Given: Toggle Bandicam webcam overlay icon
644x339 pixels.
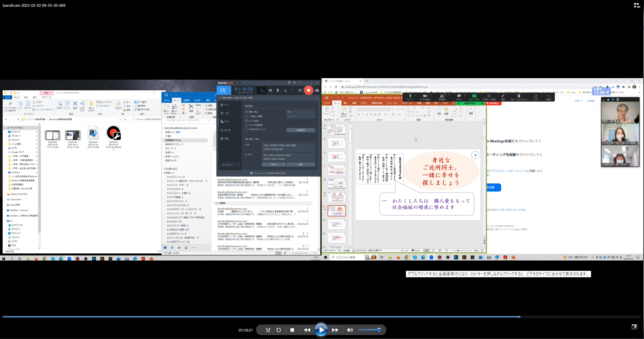Looking at the screenshot, I should click(x=262, y=90).
